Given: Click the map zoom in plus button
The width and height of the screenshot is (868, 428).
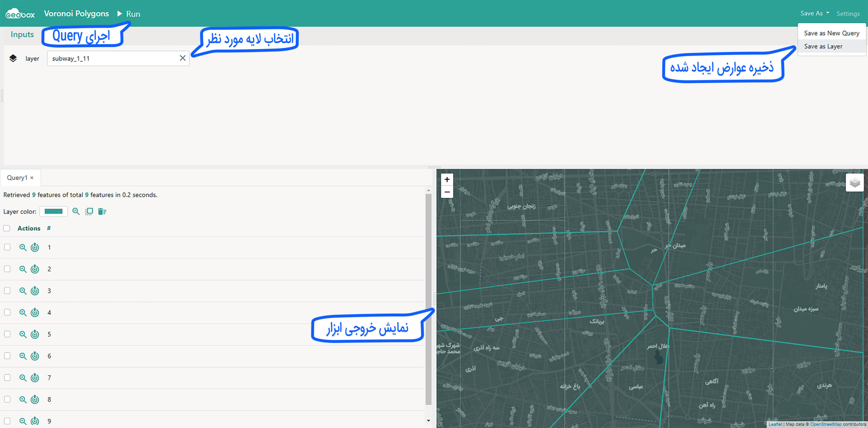Looking at the screenshot, I should pyautogui.click(x=447, y=180).
